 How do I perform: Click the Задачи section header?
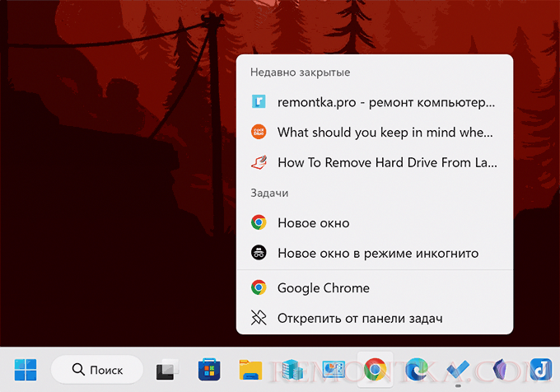point(269,194)
